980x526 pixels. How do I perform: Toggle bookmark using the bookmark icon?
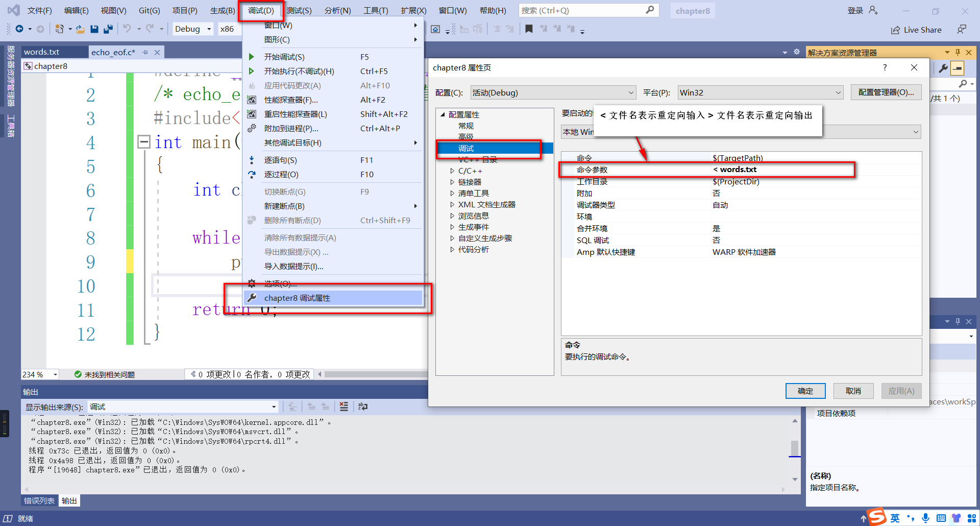[529, 29]
